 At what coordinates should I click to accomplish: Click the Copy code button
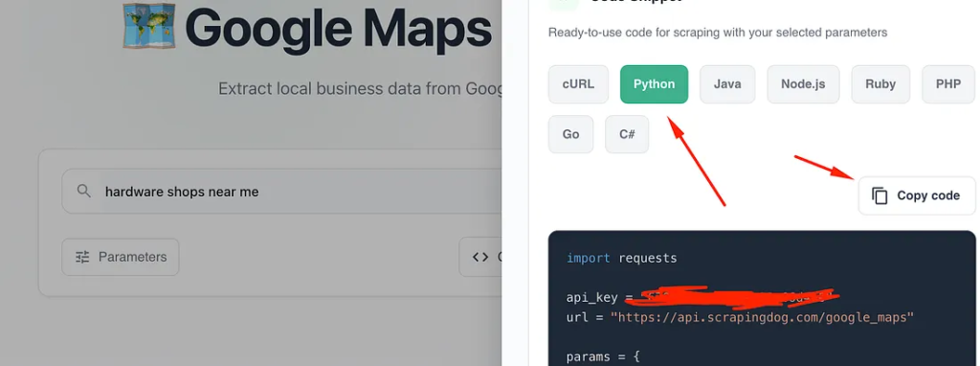pyautogui.click(x=917, y=195)
